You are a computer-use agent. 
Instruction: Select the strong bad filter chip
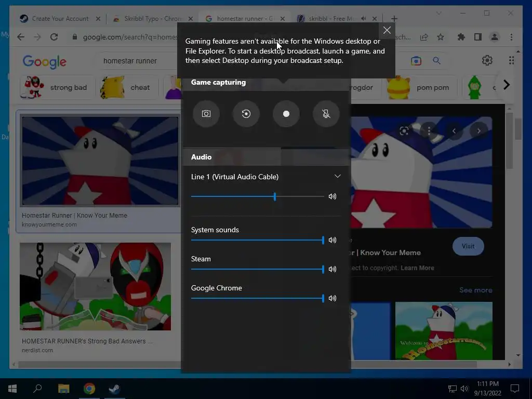[x=57, y=87]
